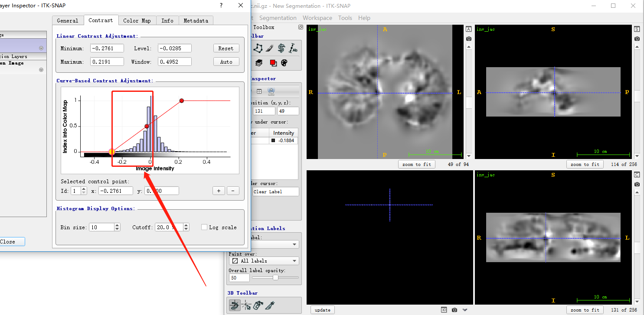Click zoom to fit under the axial view

[x=417, y=164]
